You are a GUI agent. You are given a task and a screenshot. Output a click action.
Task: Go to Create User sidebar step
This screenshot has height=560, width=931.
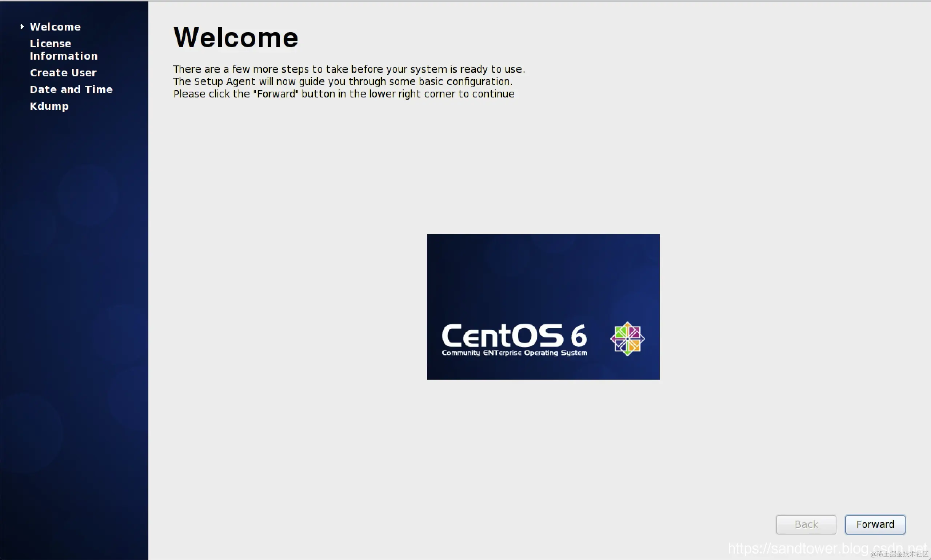(63, 72)
